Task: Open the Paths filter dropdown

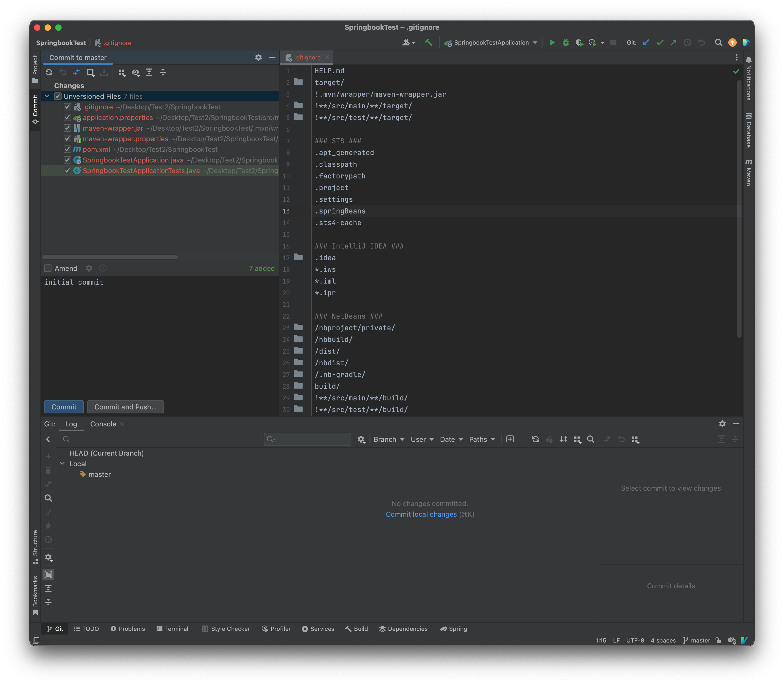Action: click(482, 439)
